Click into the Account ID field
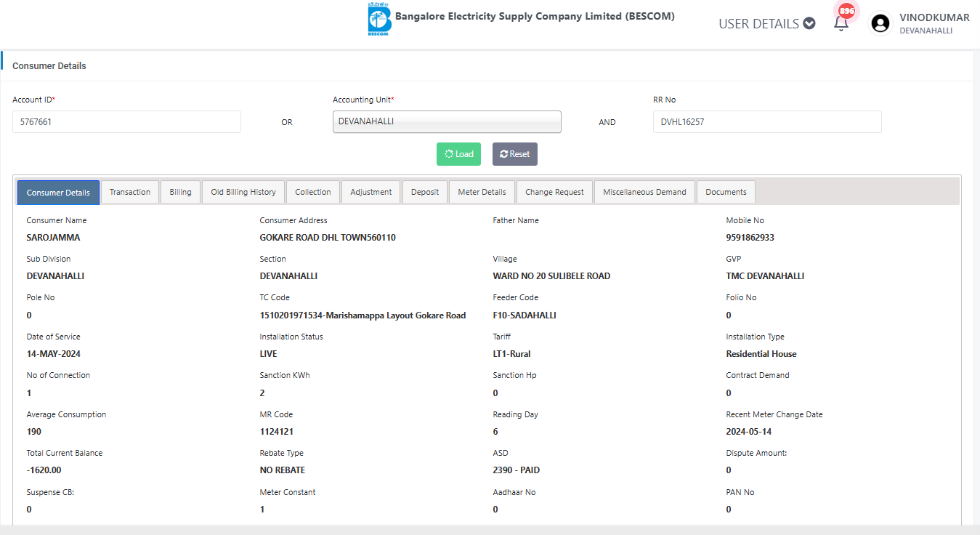The width and height of the screenshot is (980, 535). click(x=126, y=122)
